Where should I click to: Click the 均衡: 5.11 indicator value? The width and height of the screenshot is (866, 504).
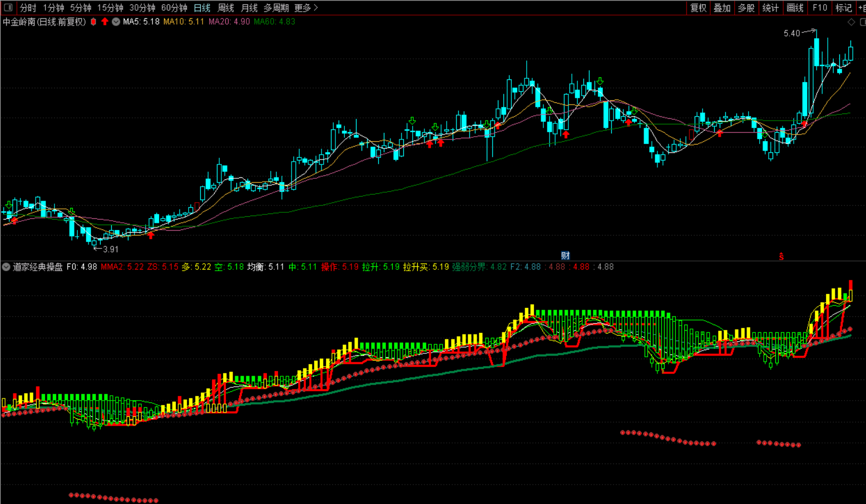click(266, 267)
